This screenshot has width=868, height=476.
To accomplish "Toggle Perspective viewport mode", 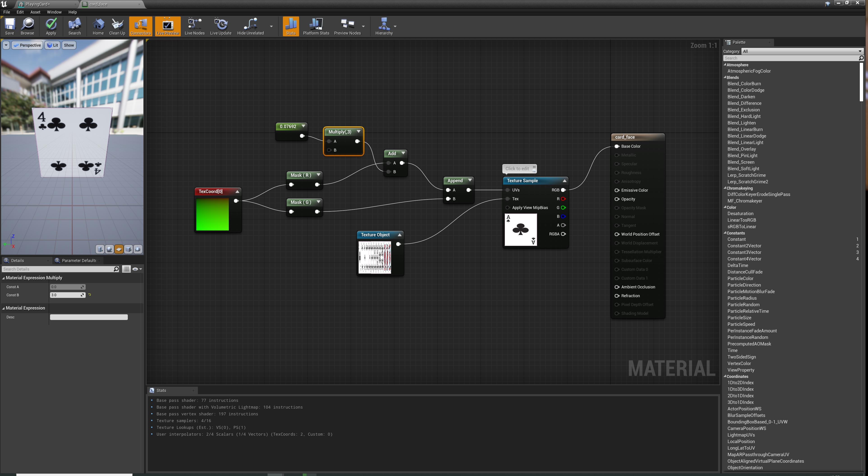I will coord(27,45).
